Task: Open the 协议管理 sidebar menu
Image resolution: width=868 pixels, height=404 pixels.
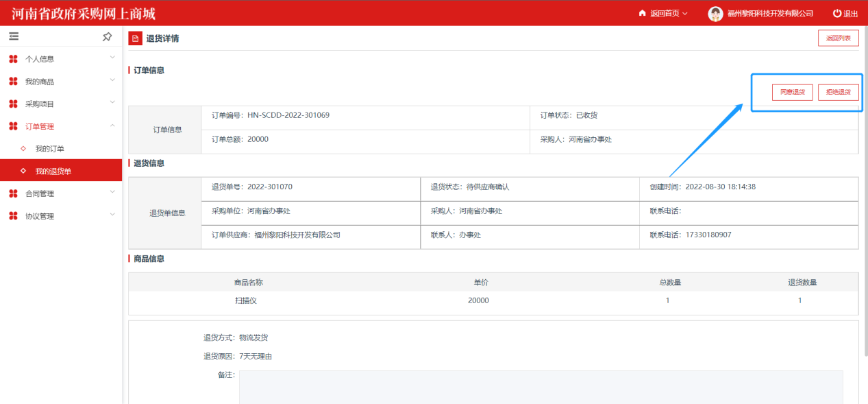Action: 61,216
